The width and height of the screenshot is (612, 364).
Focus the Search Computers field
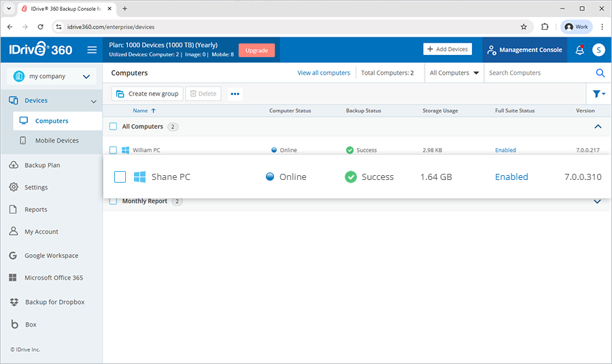tap(540, 73)
